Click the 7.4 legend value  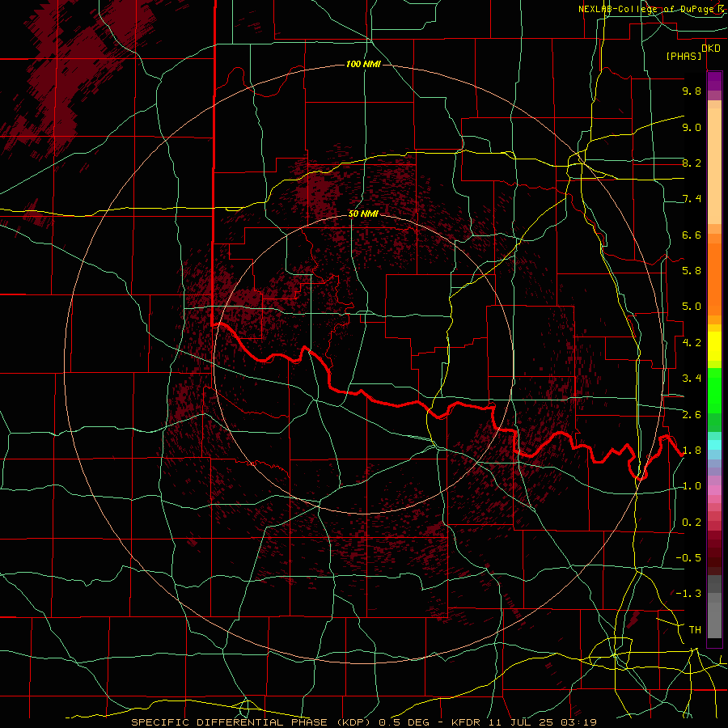click(x=692, y=199)
